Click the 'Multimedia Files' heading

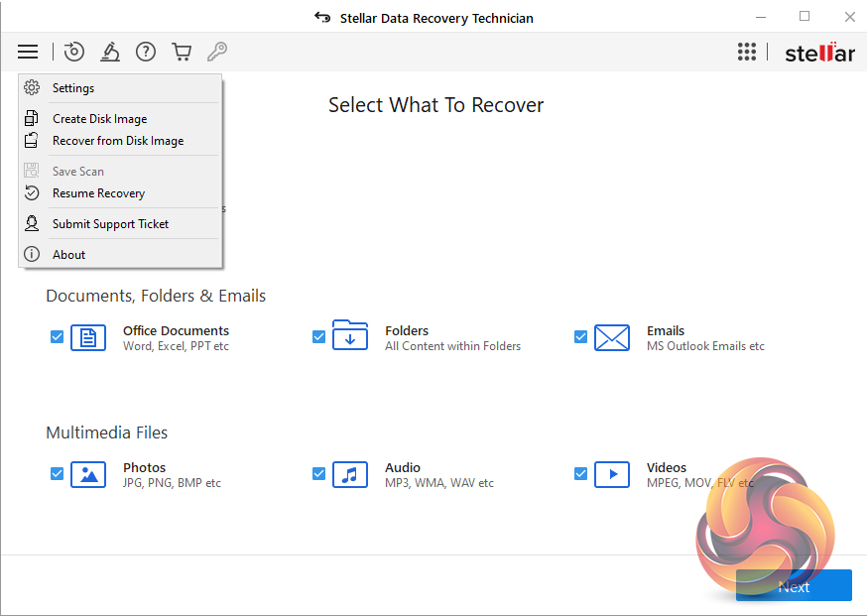click(107, 432)
